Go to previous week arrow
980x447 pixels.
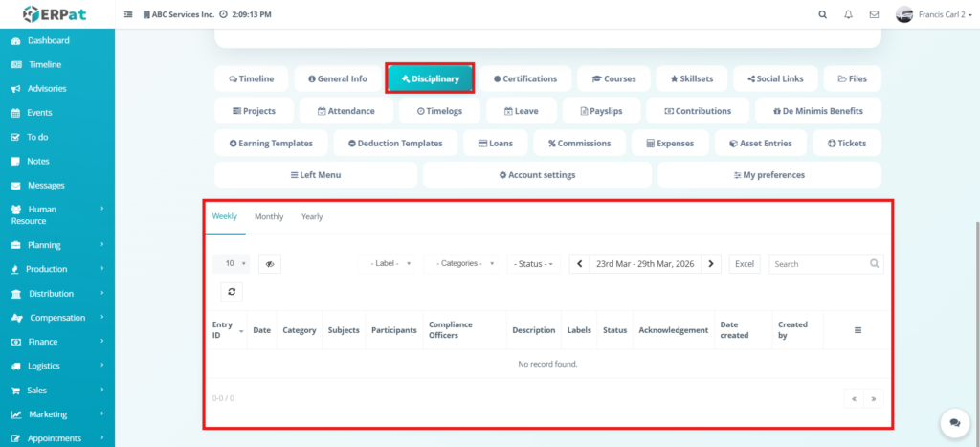click(579, 264)
